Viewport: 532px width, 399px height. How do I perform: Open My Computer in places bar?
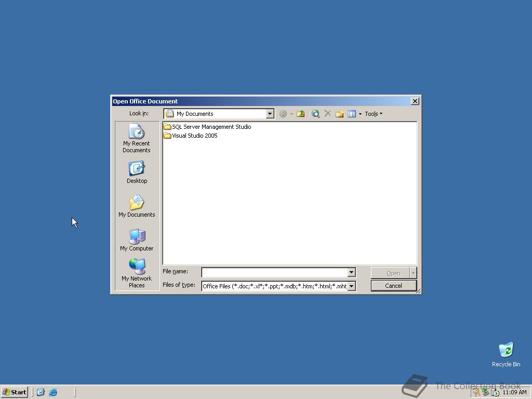pyautogui.click(x=137, y=240)
